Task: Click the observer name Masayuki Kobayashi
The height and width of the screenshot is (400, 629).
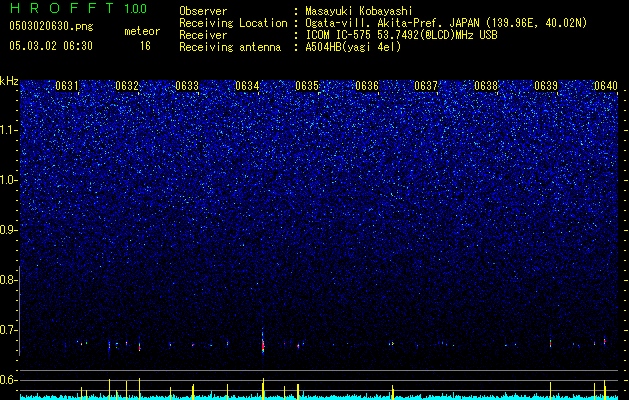Action: click(x=359, y=12)
